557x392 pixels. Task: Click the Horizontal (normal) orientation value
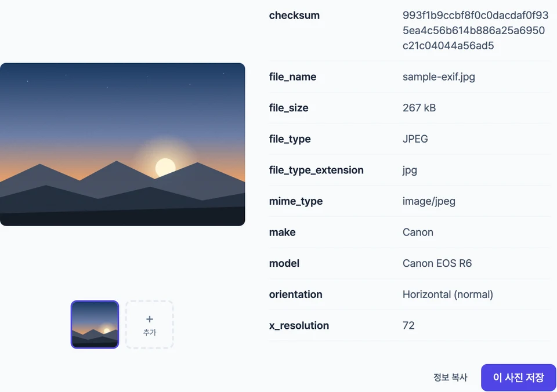[x=447, y=295]
